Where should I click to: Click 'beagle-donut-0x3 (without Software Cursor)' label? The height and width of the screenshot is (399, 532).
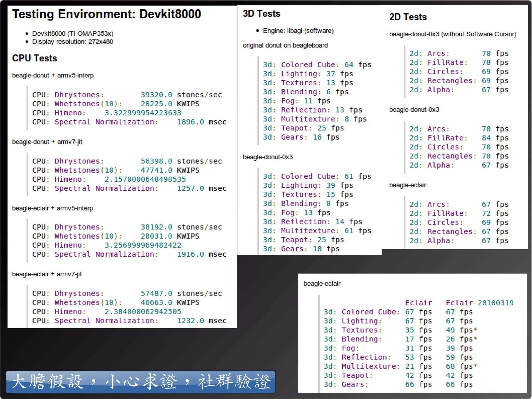point(453,34)
